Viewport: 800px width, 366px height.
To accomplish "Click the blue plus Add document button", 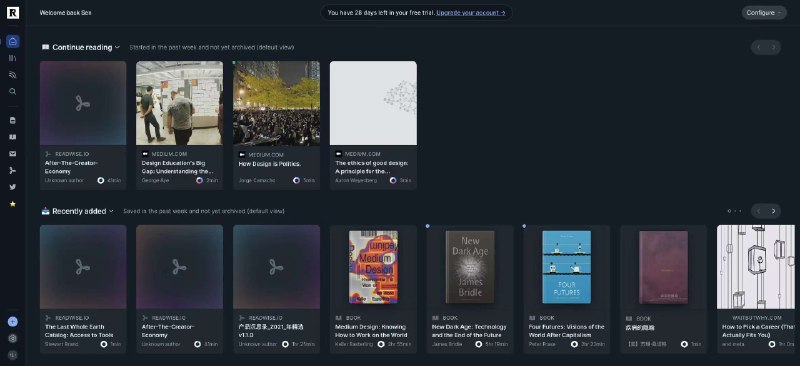I will pos(13,322).
